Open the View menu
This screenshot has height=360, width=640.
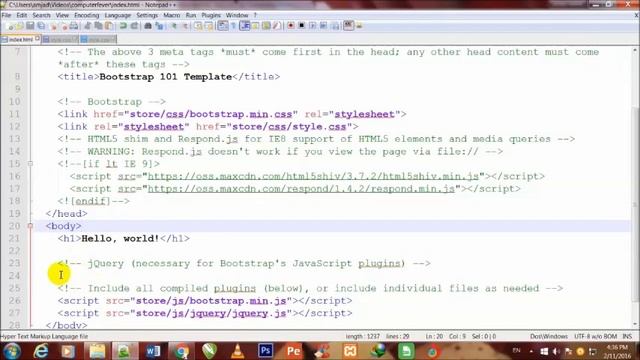click(62, 15)
